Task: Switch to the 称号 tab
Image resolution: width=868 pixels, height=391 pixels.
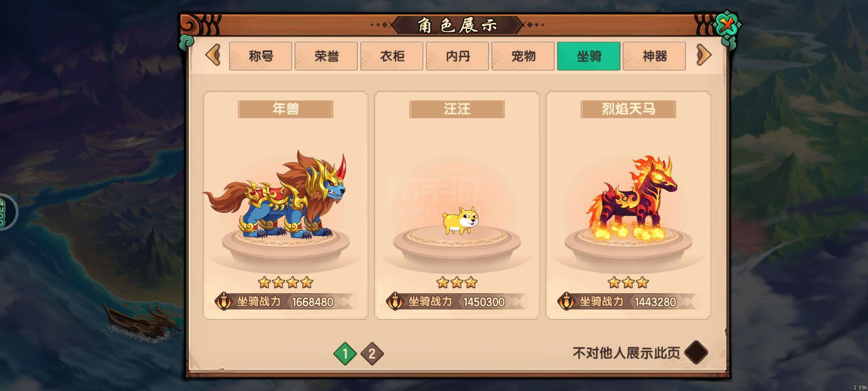Action: point(260,56)
